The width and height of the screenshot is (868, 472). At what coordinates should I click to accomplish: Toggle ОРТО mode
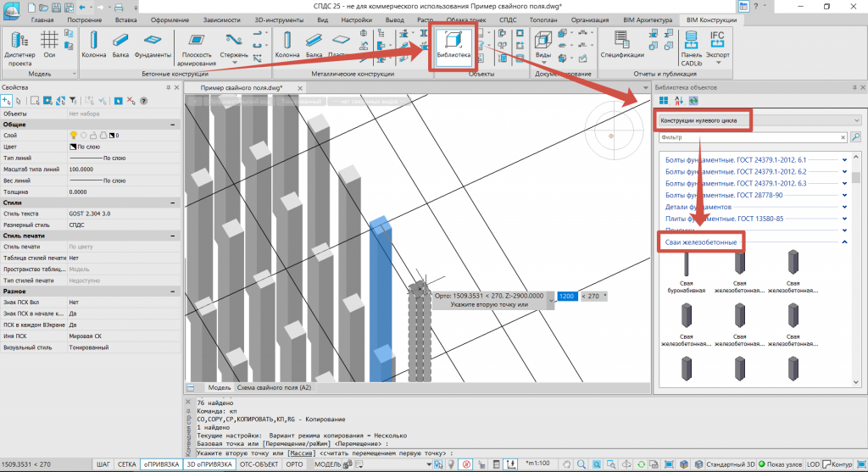click(x=294, y=464)
